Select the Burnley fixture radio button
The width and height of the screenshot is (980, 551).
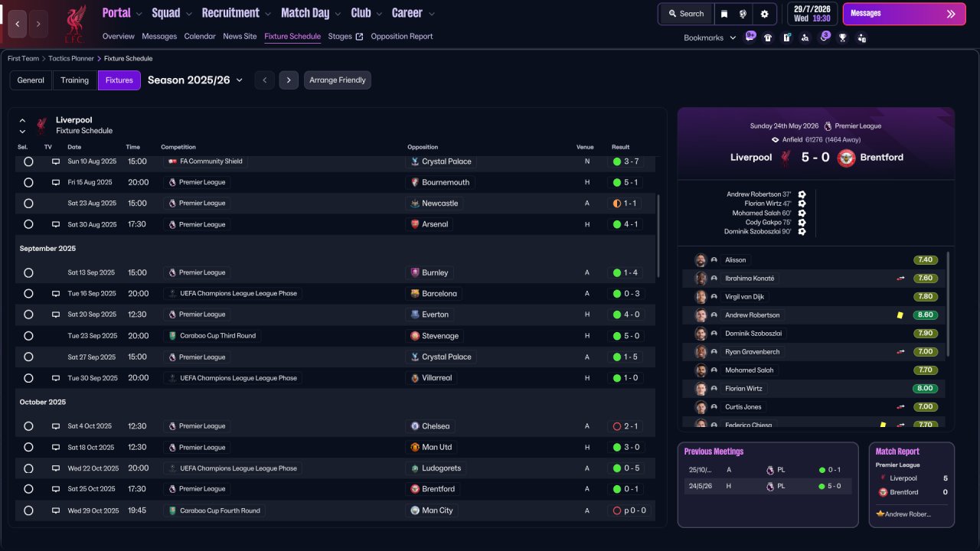click(x=28, y=272)
